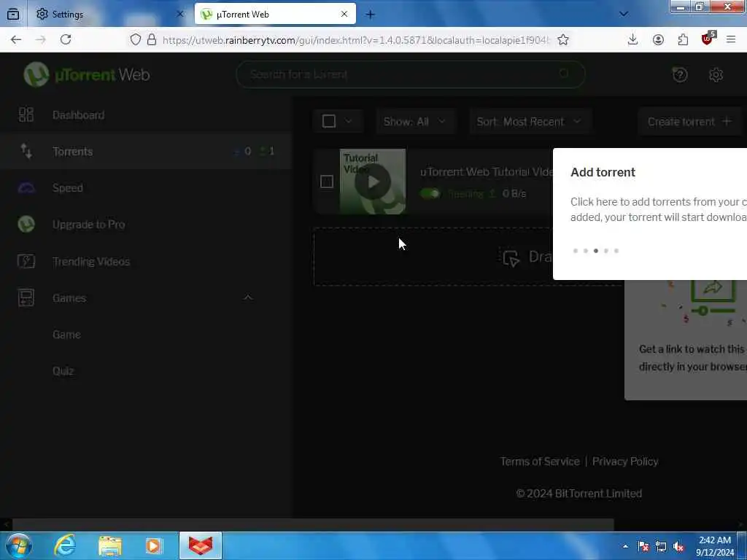Click the Create torrent button

[689, 122]
